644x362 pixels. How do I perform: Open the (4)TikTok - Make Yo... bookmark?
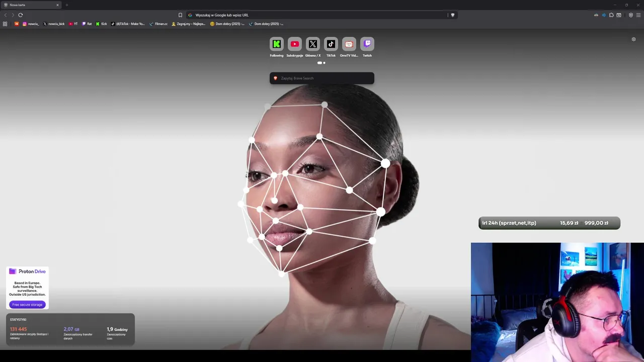coord(128,24)
